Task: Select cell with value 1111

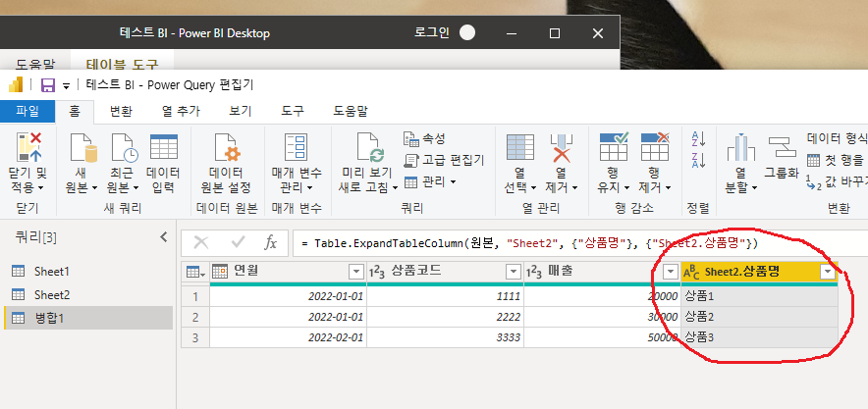Action: click(445, 296)
